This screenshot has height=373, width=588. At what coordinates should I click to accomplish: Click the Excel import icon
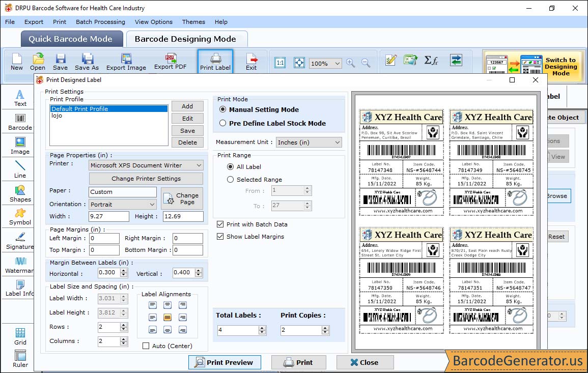tap(411, 60)
